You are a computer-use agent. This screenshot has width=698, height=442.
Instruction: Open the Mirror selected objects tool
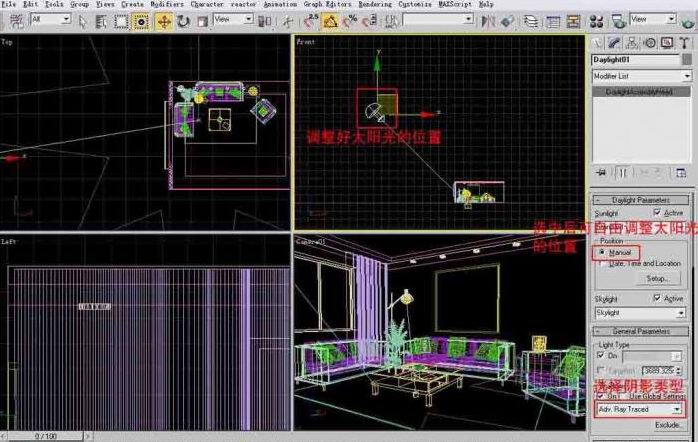tap(488, 21)
